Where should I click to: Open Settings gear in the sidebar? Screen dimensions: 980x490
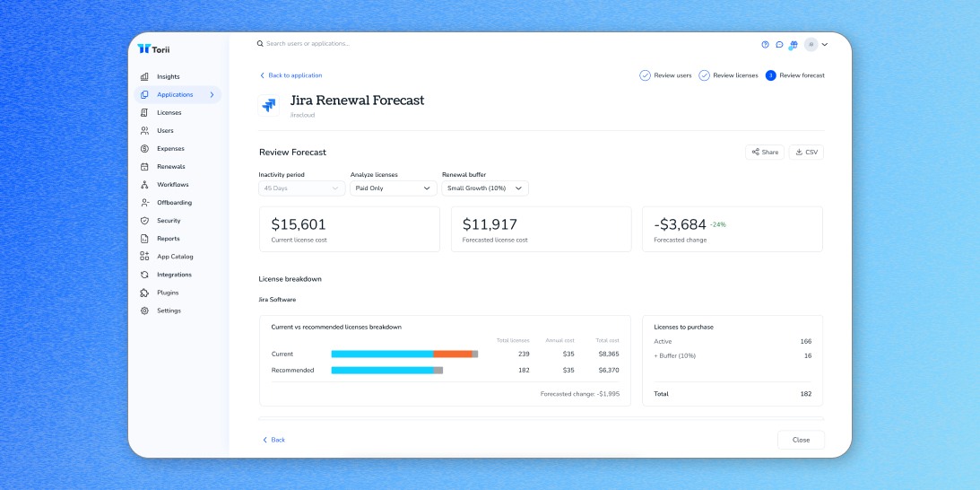169,311
